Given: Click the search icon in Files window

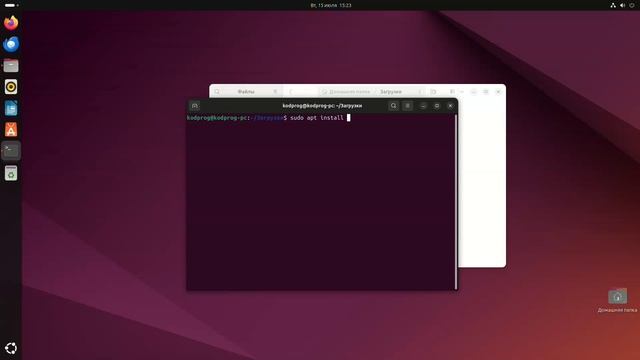Looking at the screenshot, I should 217,92.
